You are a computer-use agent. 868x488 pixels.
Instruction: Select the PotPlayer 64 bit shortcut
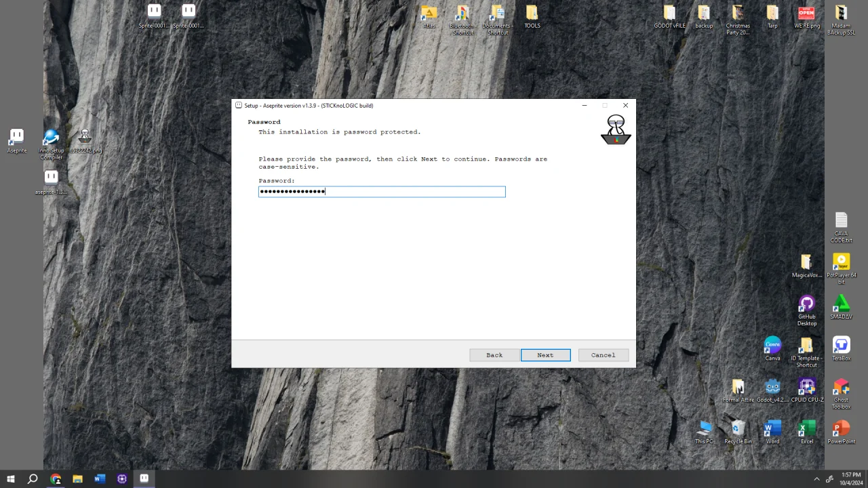(841, 269)
